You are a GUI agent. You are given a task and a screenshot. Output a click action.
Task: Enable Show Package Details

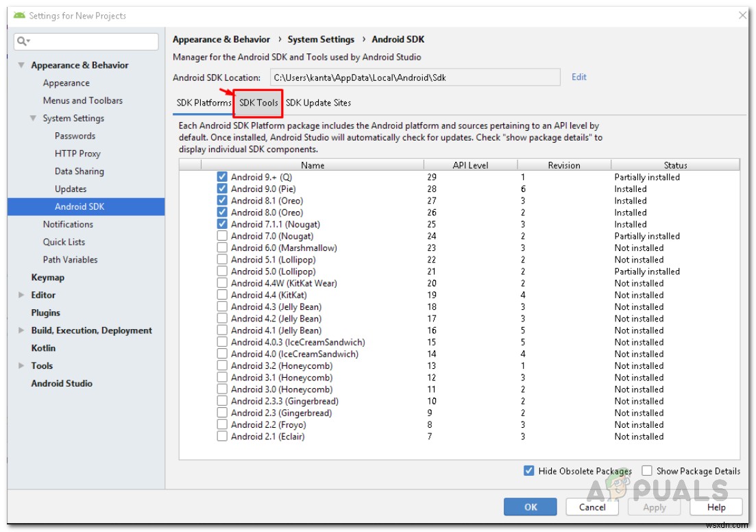[647, 471]
